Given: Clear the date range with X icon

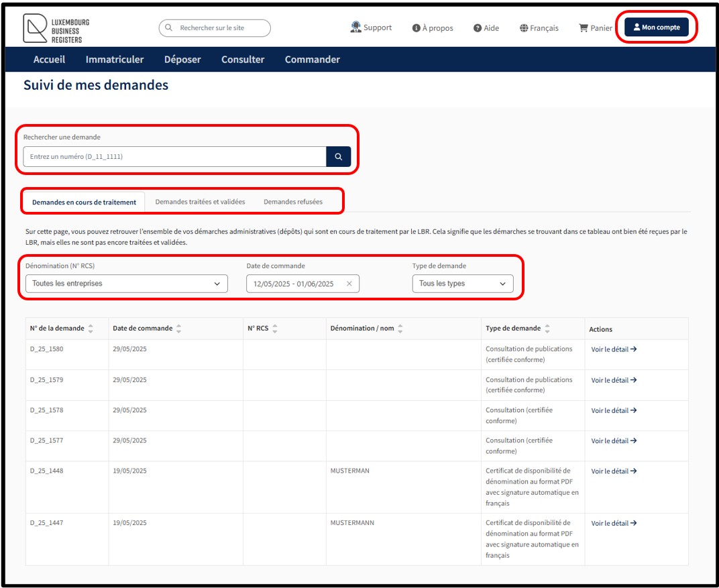Looking at the screenshot, I should [349, 284].
